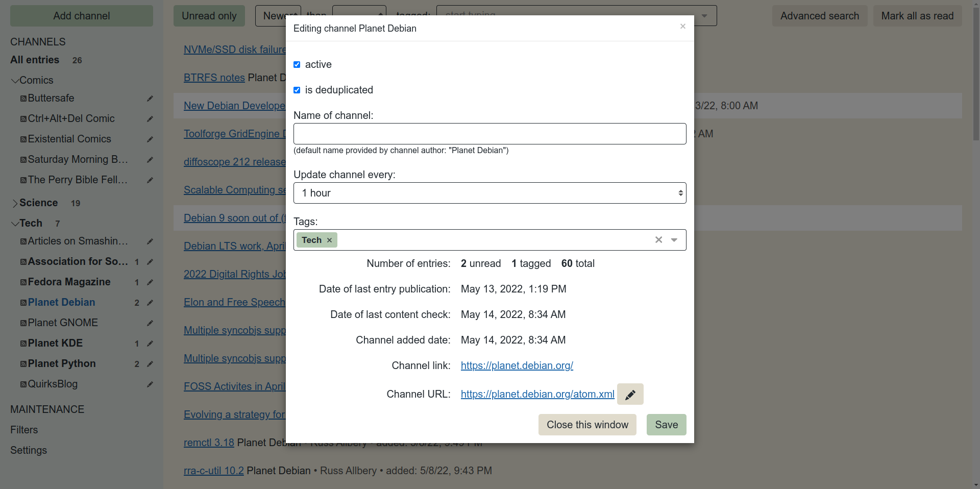Click the edit pencil for Existential Comics
This screenshot has width=980, height=489.
[150, 139]
